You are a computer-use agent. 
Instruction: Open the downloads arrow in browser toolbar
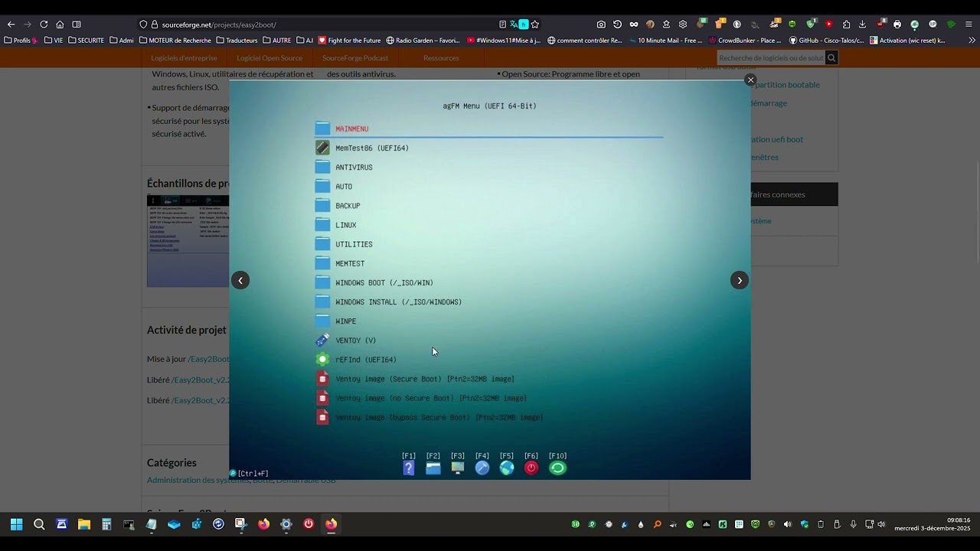863,24
